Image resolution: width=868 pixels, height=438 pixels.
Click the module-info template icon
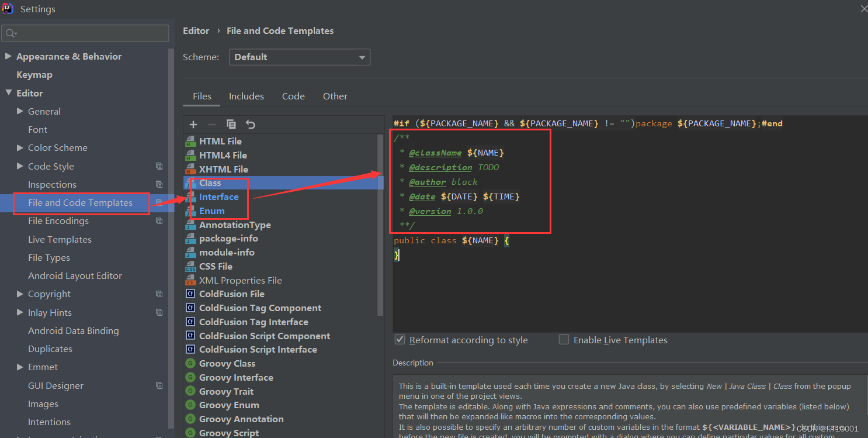(190, 253)
